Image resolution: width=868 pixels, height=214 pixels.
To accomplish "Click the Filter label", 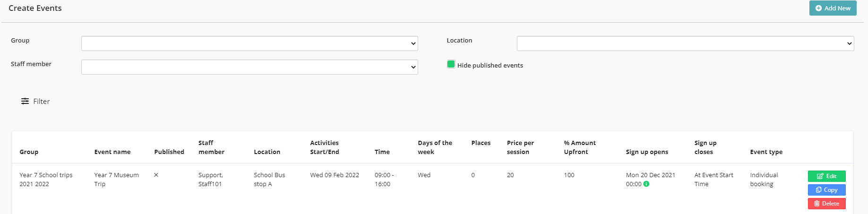I will [x=42, y=102].
